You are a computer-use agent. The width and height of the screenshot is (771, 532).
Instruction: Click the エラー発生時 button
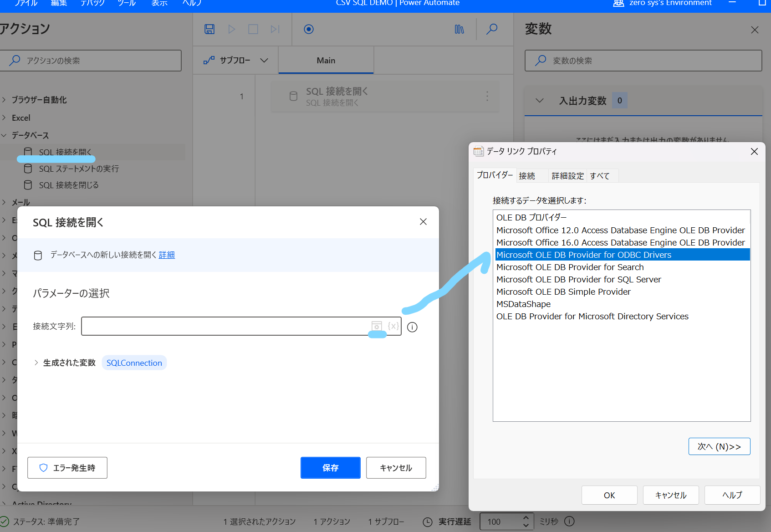pos(67,468)
